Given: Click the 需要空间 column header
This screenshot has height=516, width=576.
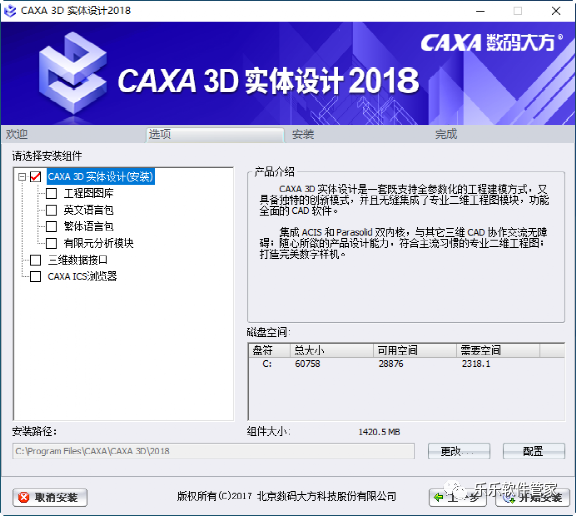Looking at the screenshot, I should tap(498, 350).
